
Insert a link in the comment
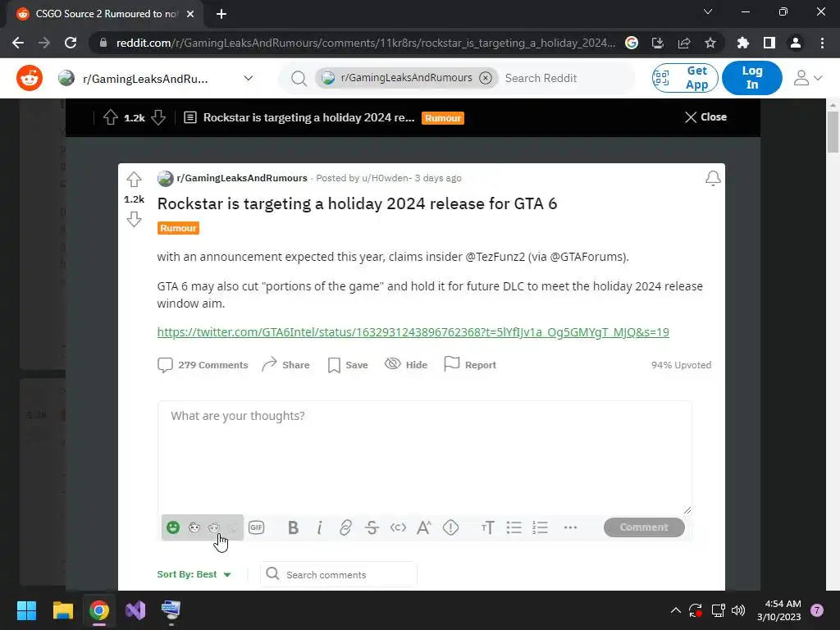345,527
